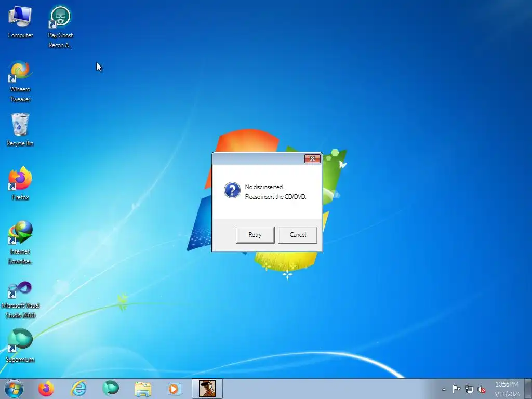
Task: Select the Play Ghost Recon shortcut icon
Action: [60, 27]
